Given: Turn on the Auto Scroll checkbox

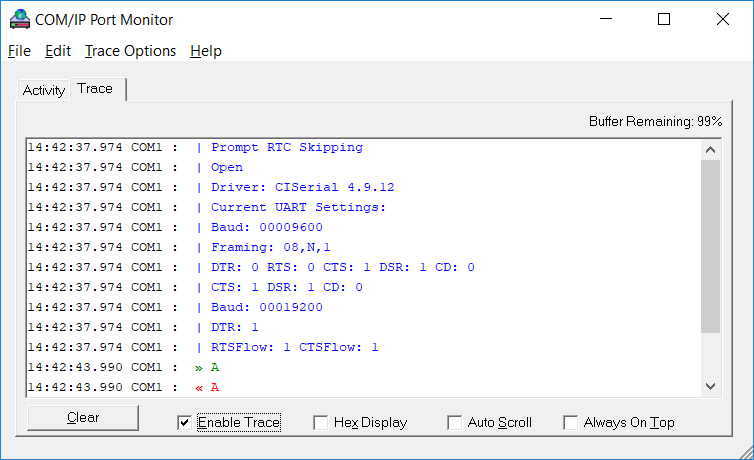Looking at the screenshot, I should coord(454,423).
